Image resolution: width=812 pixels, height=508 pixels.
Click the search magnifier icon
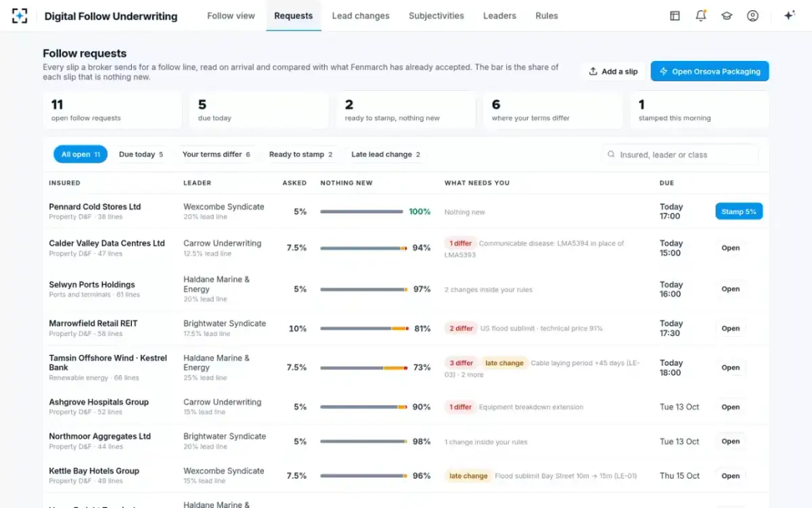pos(611,154)
